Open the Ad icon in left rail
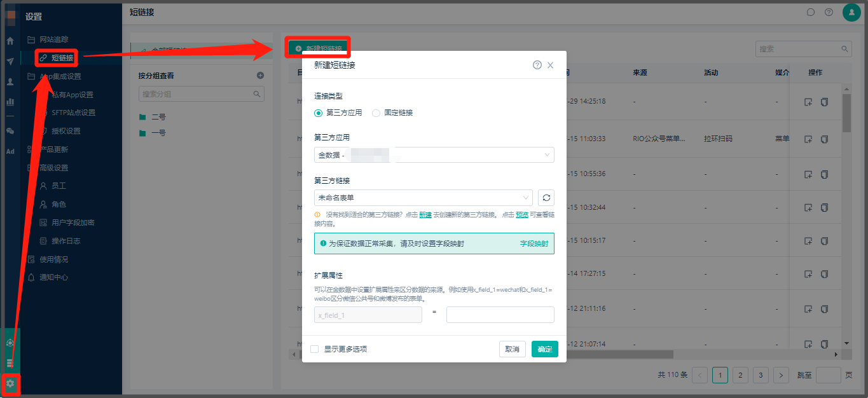 tap(10, 151)
